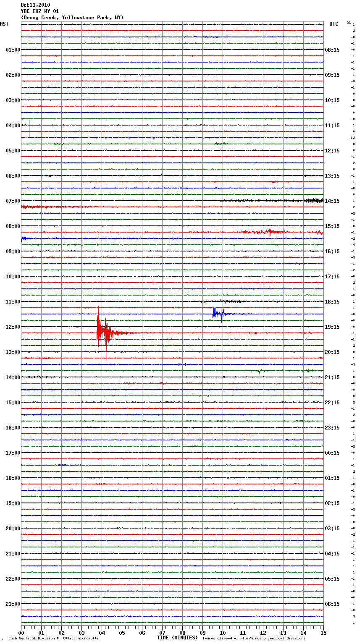The width and height of the screenshot is (357, 644).
Task: Click minute tick label 12 on bottom axis
Action: pyautogui.click(x=263, y=633)
